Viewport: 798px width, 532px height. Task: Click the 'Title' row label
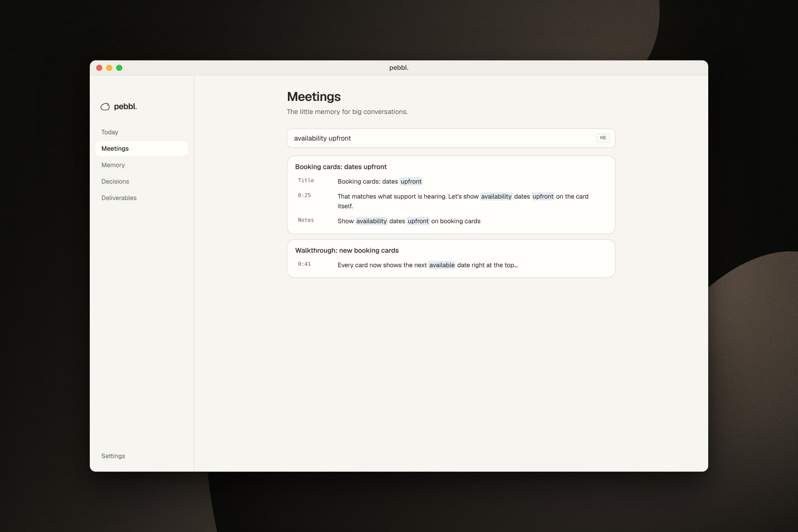[306, 180]
